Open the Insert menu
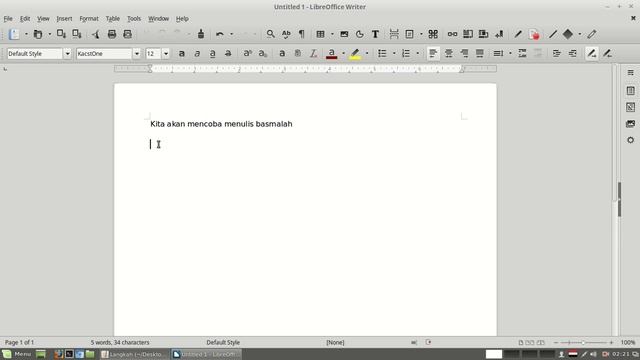Image resolution: width=640 pixels, height=360 pixels. coord(64,19)
